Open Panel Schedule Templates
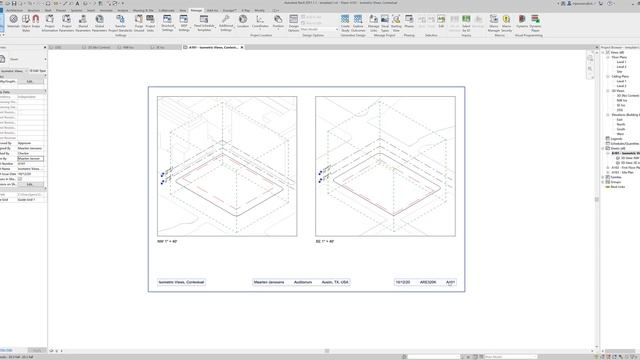Image resolution: width=640 pixels, height=360 pixels. [204, 22]
